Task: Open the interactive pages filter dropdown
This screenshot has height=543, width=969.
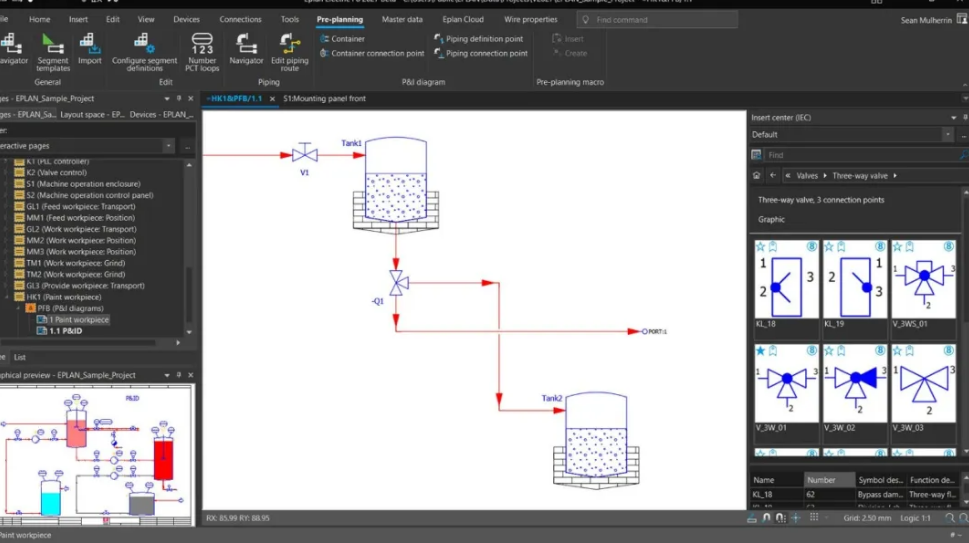Action: 168,146
